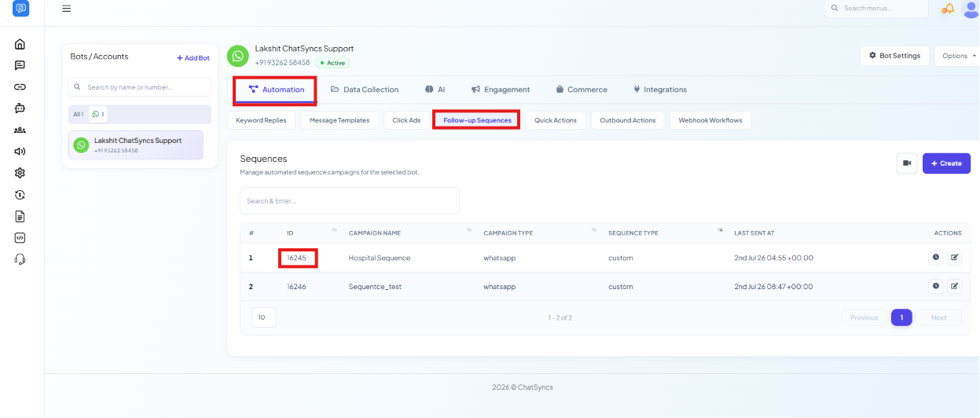Toggle the hamburger menu icon

click(66, 9)
